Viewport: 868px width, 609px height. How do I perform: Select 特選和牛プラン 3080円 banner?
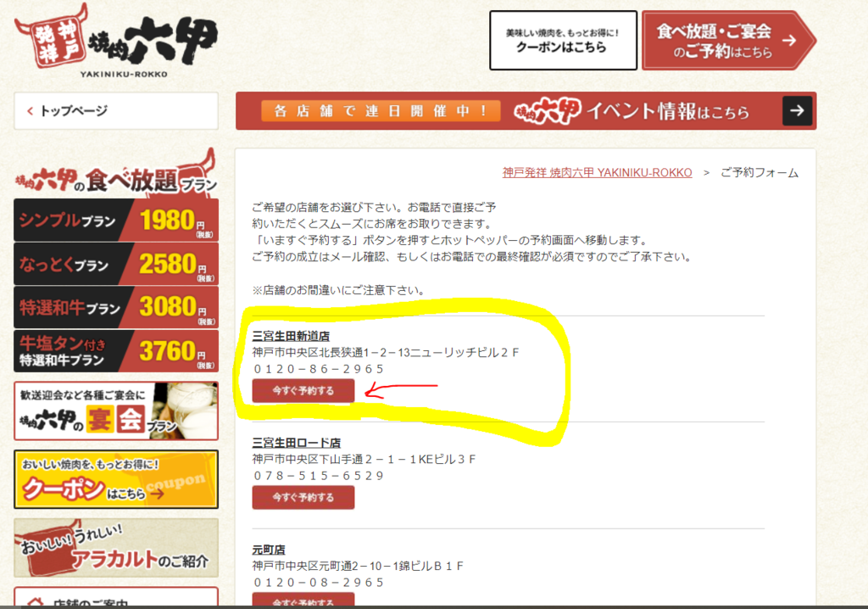pyautogui.click(x=115, y=307)
